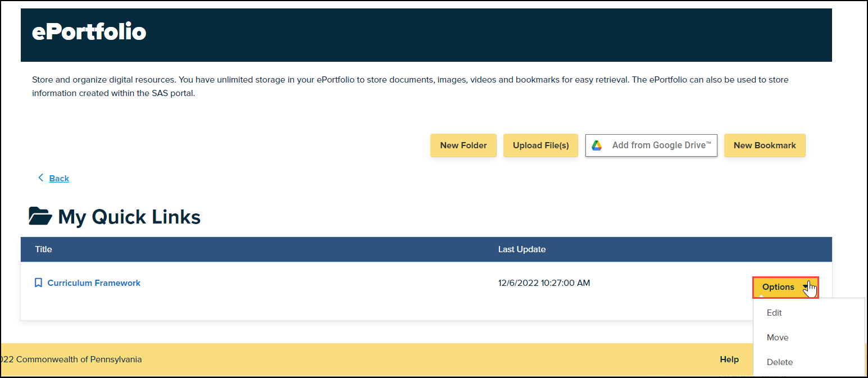Expand the Options menu on the bookmark row

point(785,286)
